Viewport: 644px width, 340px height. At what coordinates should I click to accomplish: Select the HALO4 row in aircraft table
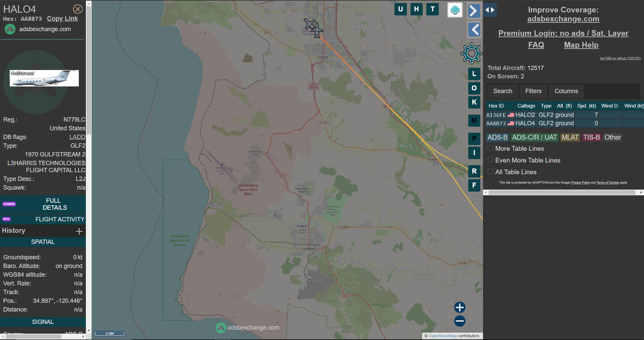coord(565,123)
